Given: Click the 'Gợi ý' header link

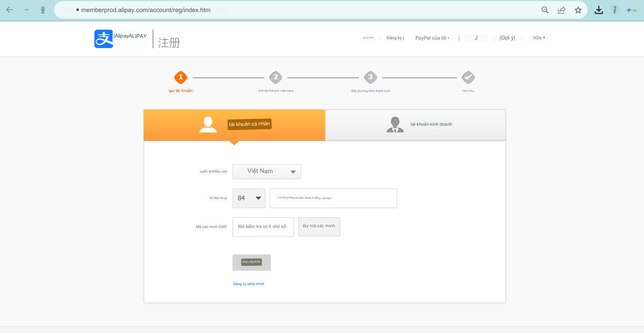Looking at the screenshot, I should (x=507, y=38).
